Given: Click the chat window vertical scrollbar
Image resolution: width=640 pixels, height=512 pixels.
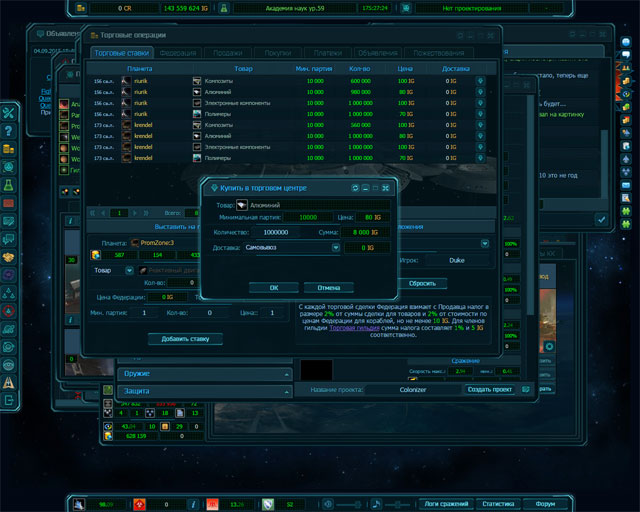Looking at the screenshot, I should click(x=604, y=163).
